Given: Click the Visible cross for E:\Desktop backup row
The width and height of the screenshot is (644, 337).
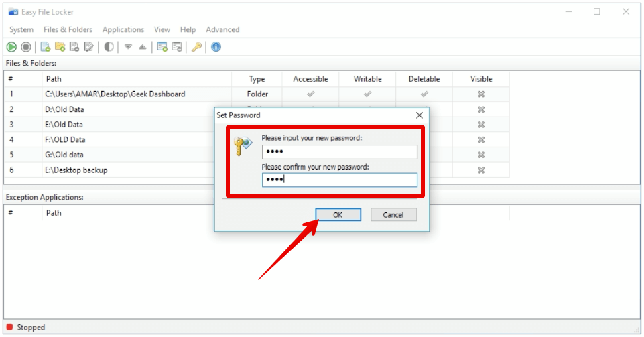Looking at the screenshot, I should [481, 170].
